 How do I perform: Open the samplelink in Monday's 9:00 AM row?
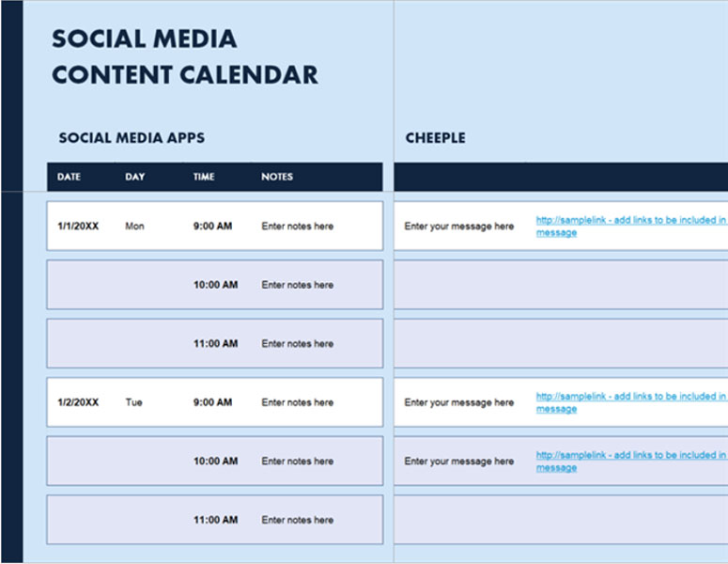[629, 221]
